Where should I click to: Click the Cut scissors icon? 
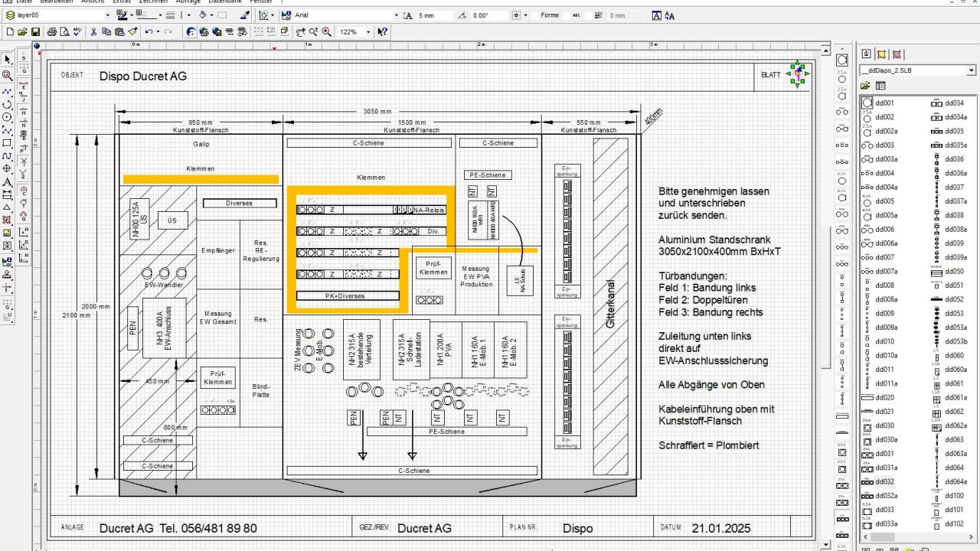(x=93, y=32)
